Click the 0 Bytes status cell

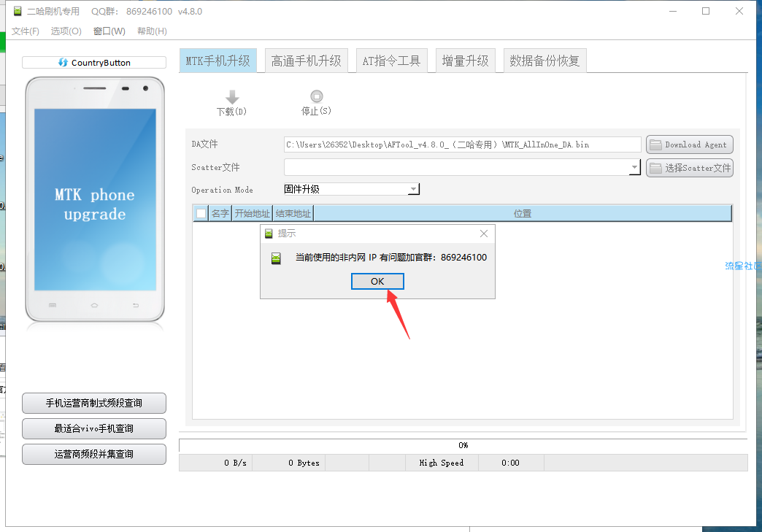[289, 463]
